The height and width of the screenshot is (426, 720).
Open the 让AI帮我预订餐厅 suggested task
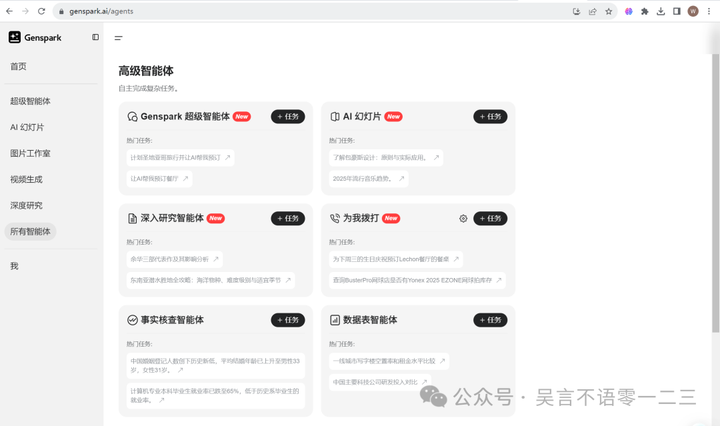click(x=159, y=179)
